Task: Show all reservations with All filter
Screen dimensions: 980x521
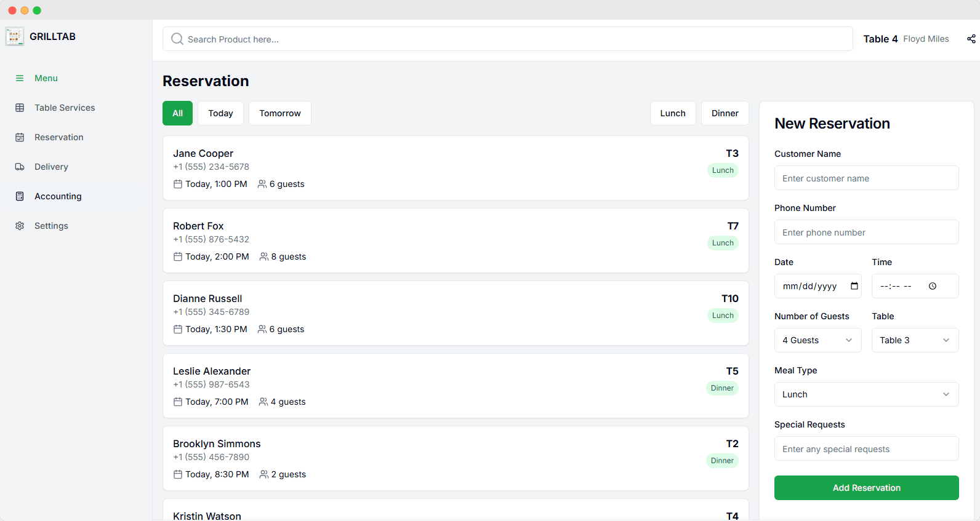Action: tap(177, 113)
